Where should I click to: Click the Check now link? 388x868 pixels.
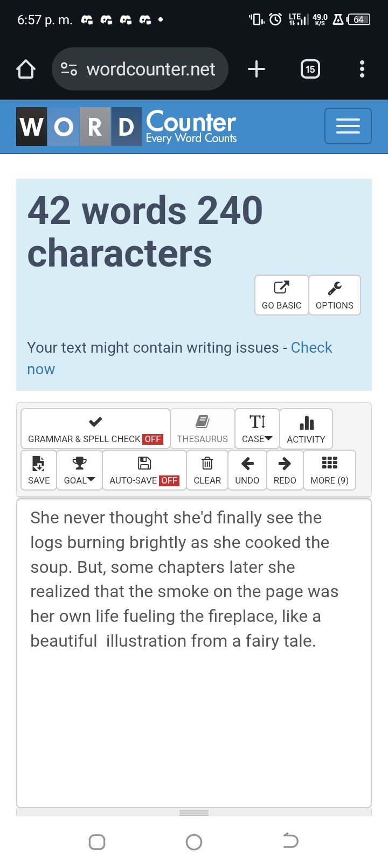pyautogui.click(x=179, y=359)
